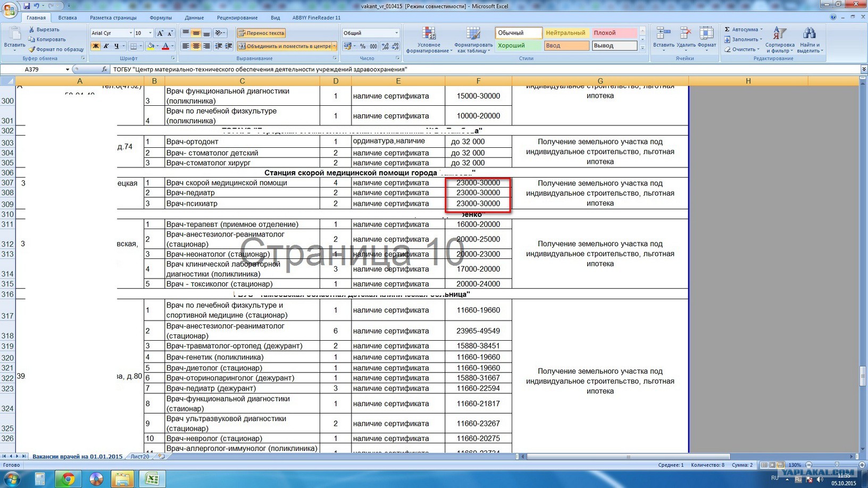Click Copy (Копировать)
Image resolution: width=868 pixels, height=488 pixels.
[x=47, y=39]
